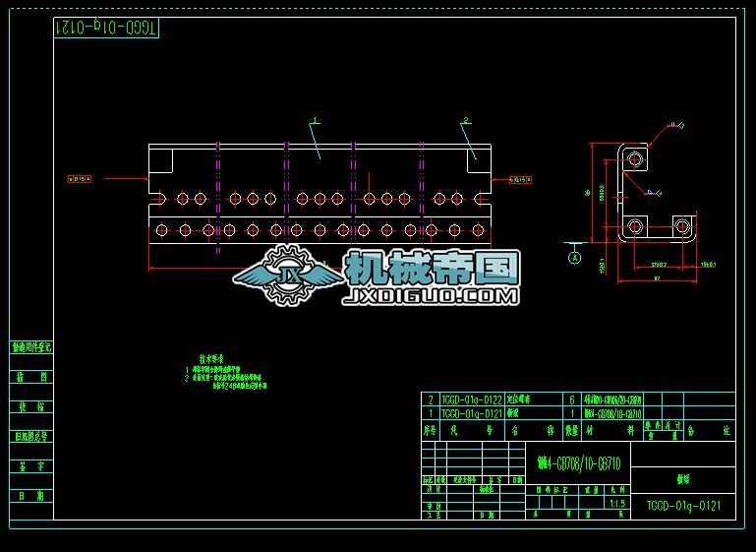The image size is (756, 552).
Task: Select the rotated TGGD-01q-0121 label at top-left
Action: pos(106,28)
